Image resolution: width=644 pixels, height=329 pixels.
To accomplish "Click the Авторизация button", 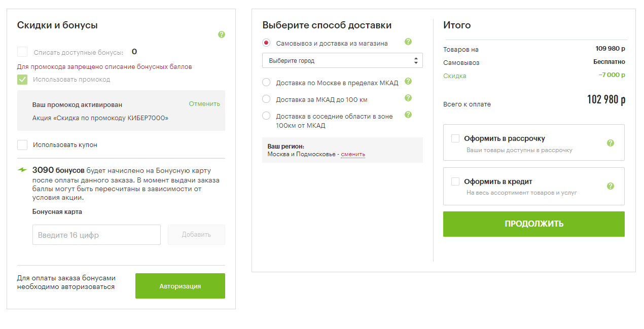I will click(x=180, y=286).
